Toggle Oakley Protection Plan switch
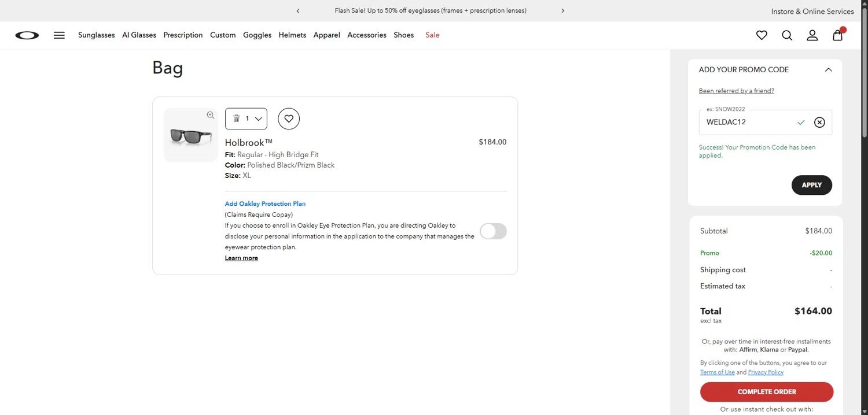The width and height of the screenshot is (868, 415). tap(493, 231)
